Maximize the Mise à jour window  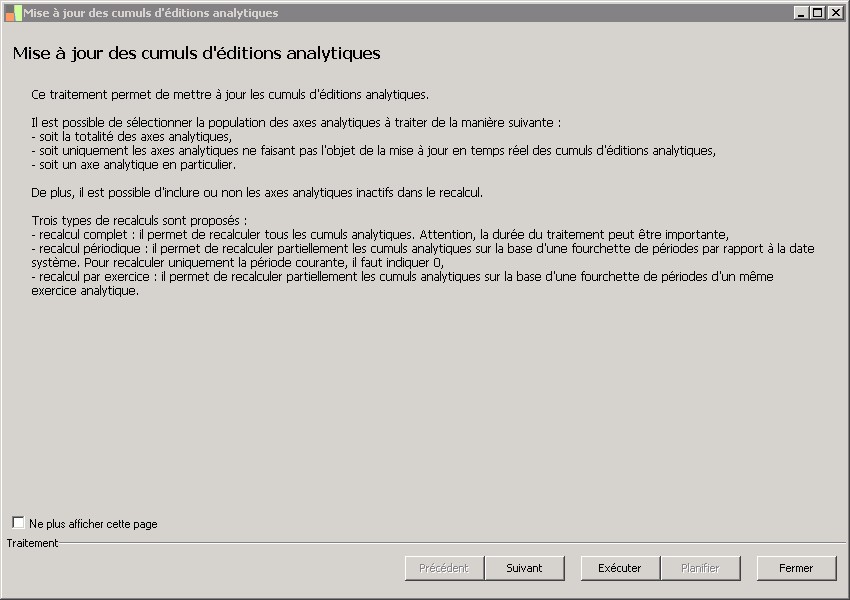click(x=817, y=13)
